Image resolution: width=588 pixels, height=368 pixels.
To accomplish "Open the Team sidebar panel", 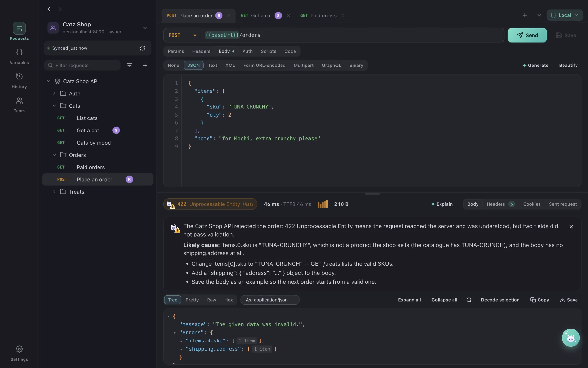I will 19,105.
